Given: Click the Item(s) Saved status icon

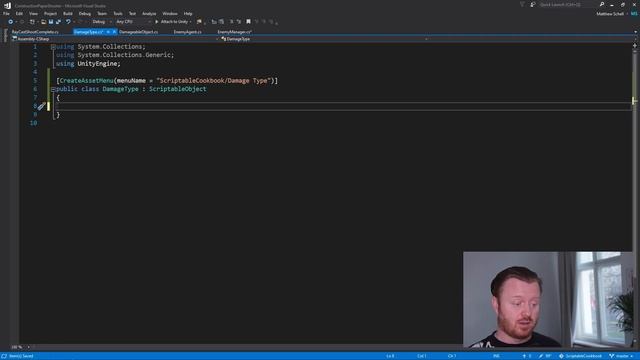Looking at the screenshot, I should tap(4, 356).
